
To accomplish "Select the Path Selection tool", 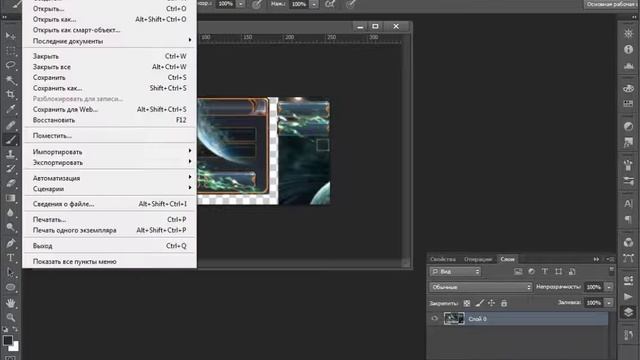I will coord(11,273).
